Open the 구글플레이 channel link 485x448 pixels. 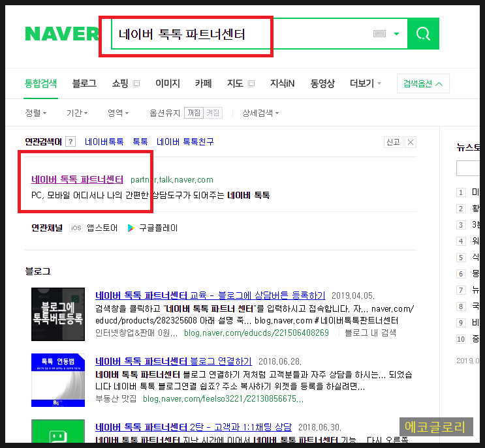159,228
